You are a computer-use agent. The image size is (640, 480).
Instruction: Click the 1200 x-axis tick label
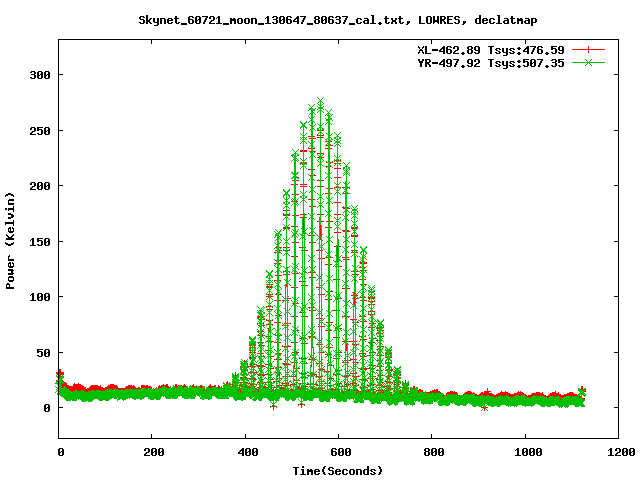tap(621, 452)
